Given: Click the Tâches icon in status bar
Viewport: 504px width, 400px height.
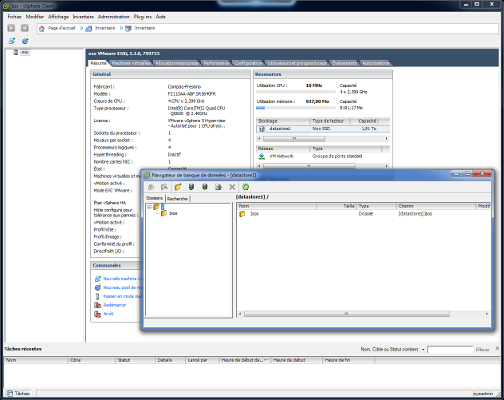Looking at the screenshot, I should point(10,394).
